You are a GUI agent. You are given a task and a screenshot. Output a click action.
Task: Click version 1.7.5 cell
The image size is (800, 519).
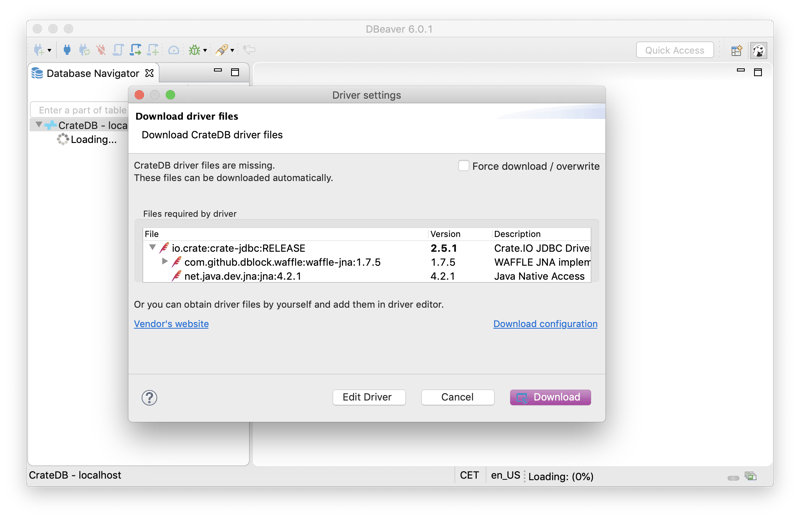coord(442,262)
